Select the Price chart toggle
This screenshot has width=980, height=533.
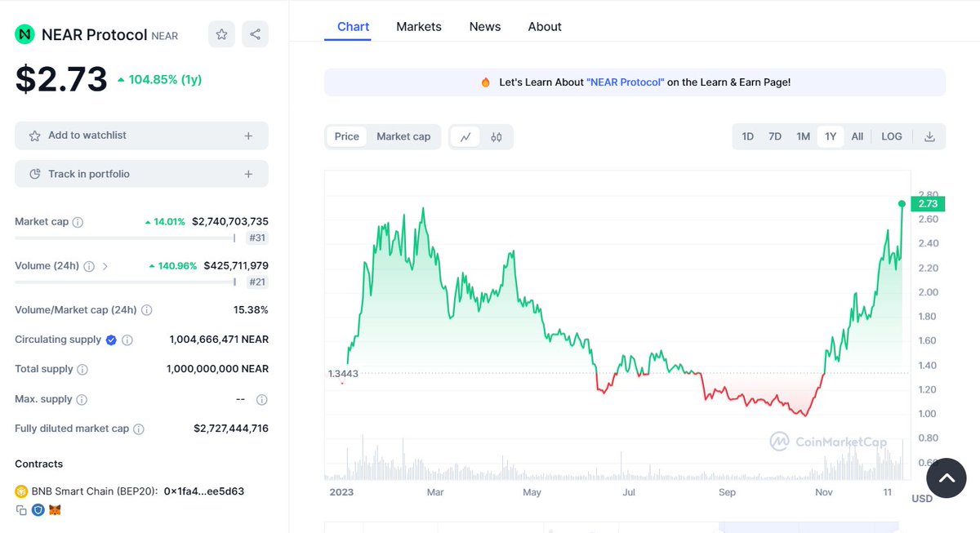coord(347,136)
